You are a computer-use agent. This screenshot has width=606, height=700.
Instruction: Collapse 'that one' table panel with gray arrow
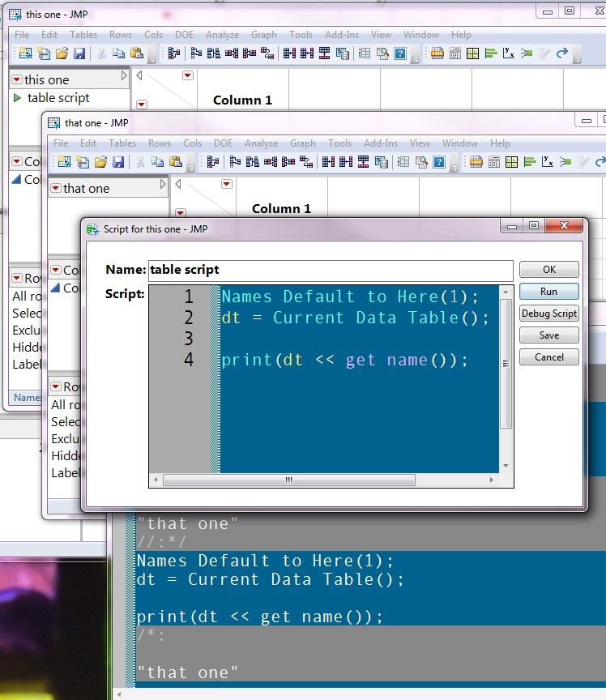163,184
